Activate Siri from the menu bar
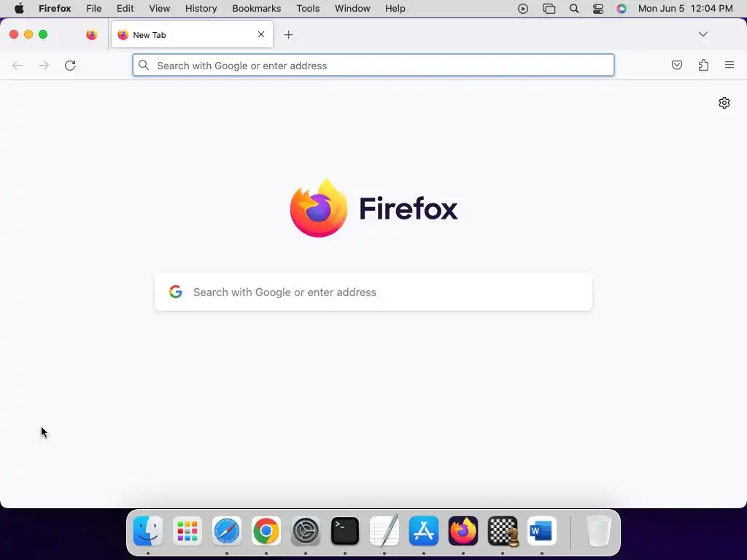 pyautogui.click(x=622, y=9)
